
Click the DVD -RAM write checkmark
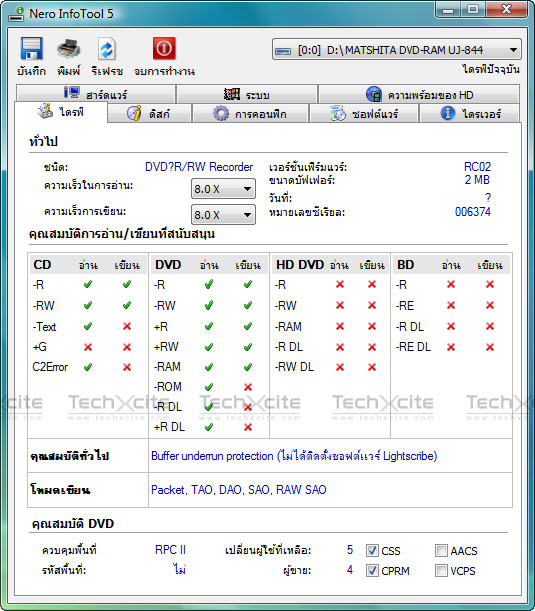coord(248,367)
